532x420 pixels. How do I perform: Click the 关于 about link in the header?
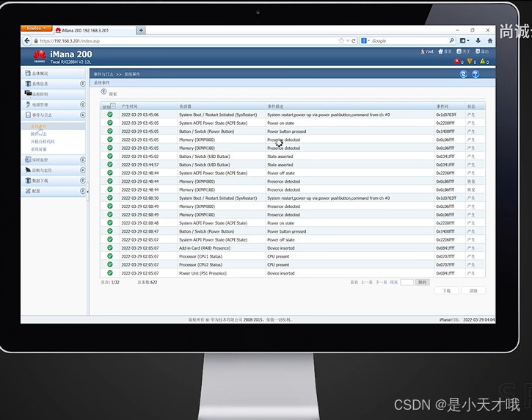click(463, 51)
